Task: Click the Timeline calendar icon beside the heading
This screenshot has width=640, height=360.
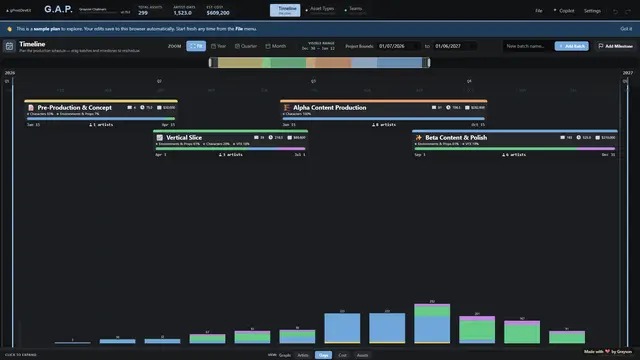Action: coord(9,46)
